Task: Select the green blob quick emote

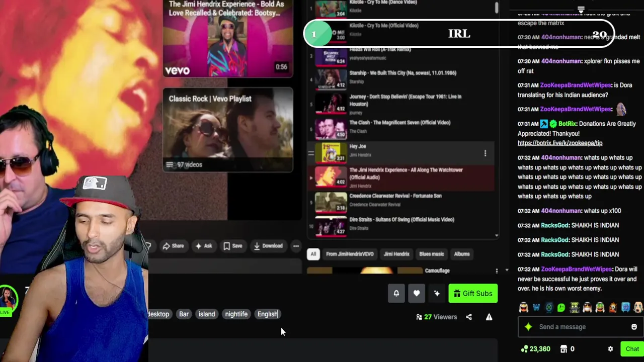Action: point(561,308)
